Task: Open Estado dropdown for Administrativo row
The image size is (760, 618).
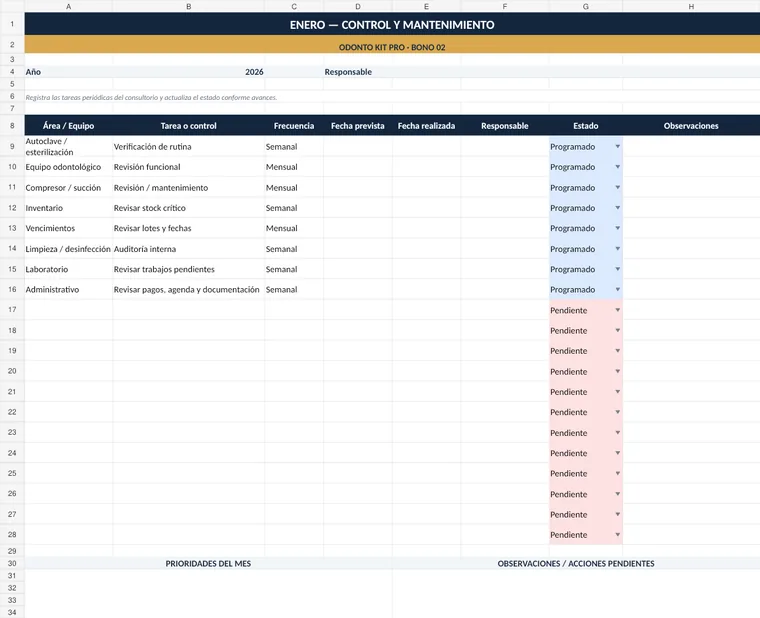Action: 618,289
